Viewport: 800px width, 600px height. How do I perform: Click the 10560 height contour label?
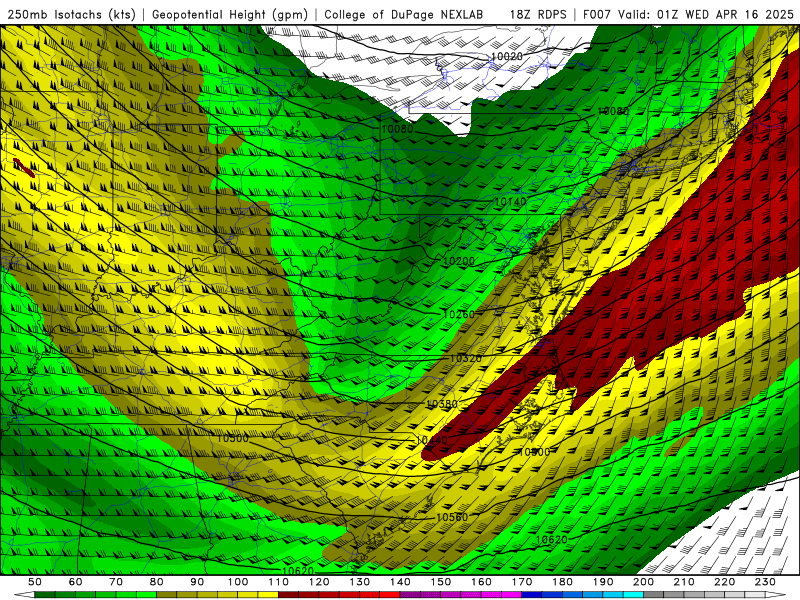pyautogui.click(x=452, y=517)
